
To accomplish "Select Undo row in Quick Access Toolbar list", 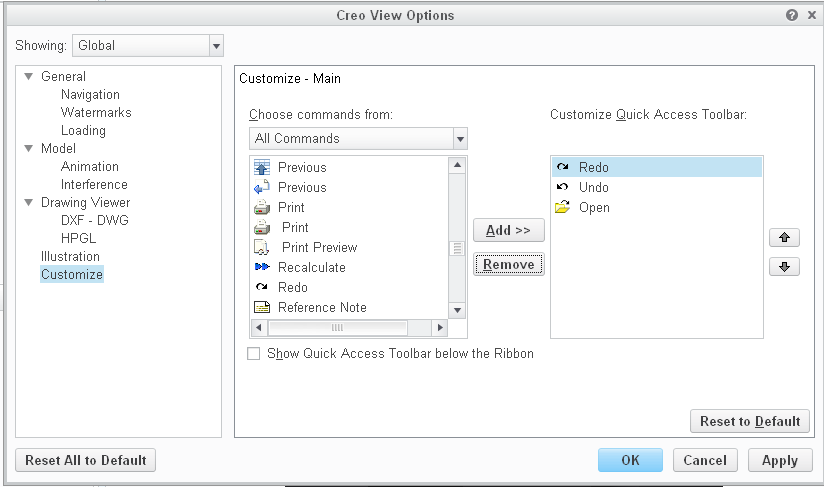I will coord(657,187).
